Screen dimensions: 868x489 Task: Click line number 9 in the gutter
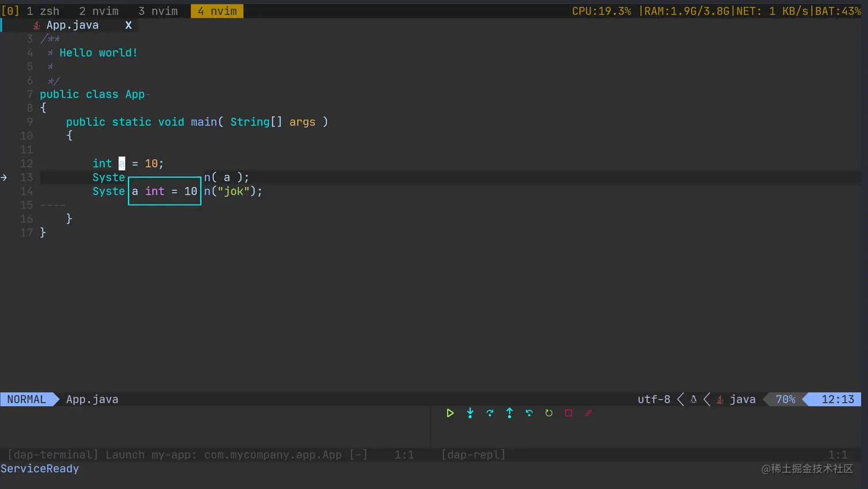tap(30, 122)
